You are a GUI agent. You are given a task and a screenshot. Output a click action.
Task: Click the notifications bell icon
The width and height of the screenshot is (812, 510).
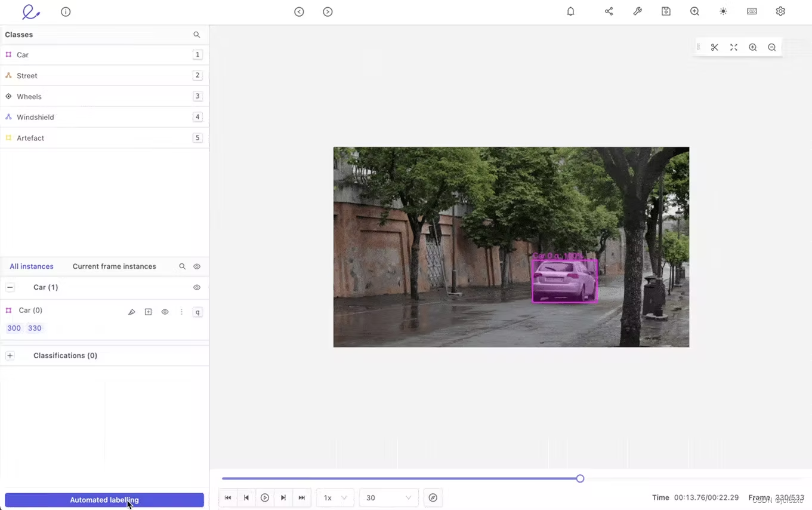pos(570,11)
